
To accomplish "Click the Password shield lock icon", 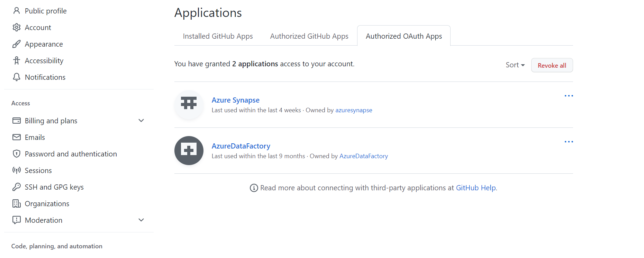I will 16,154.
